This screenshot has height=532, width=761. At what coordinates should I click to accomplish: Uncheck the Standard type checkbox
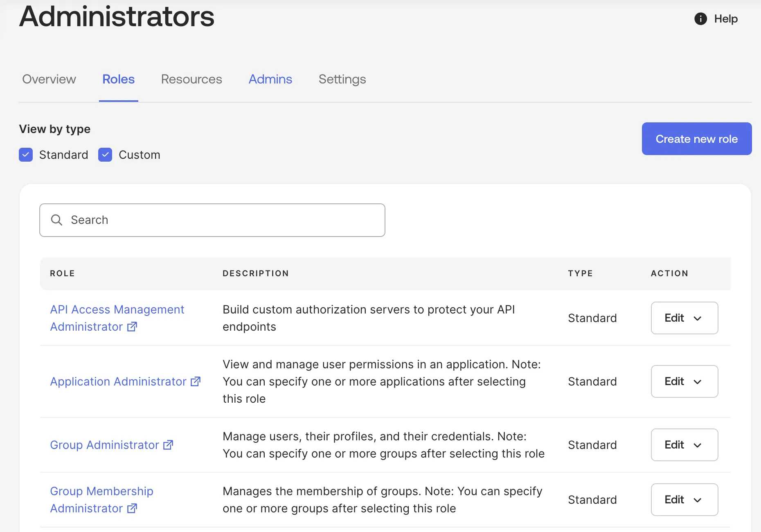point(26,155)
